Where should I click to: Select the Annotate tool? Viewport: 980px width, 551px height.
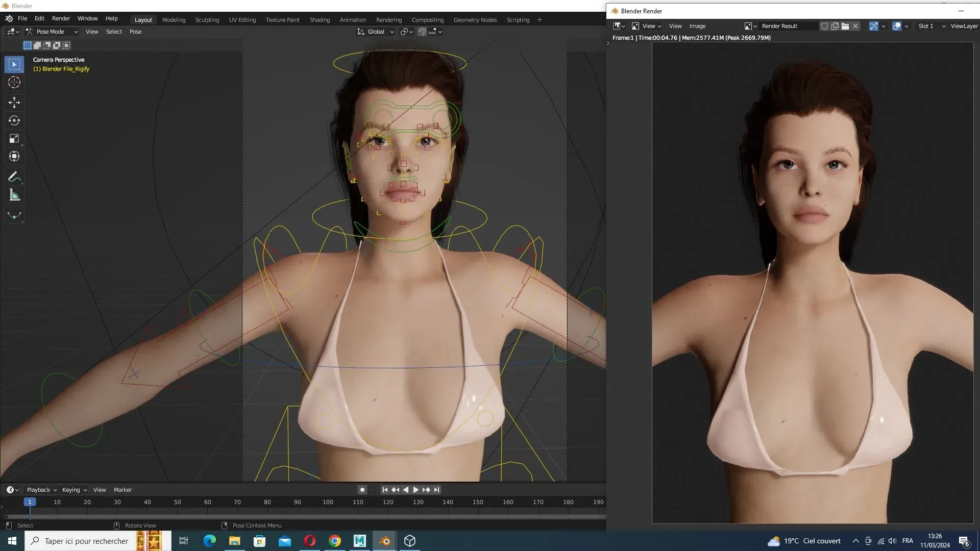14,177
